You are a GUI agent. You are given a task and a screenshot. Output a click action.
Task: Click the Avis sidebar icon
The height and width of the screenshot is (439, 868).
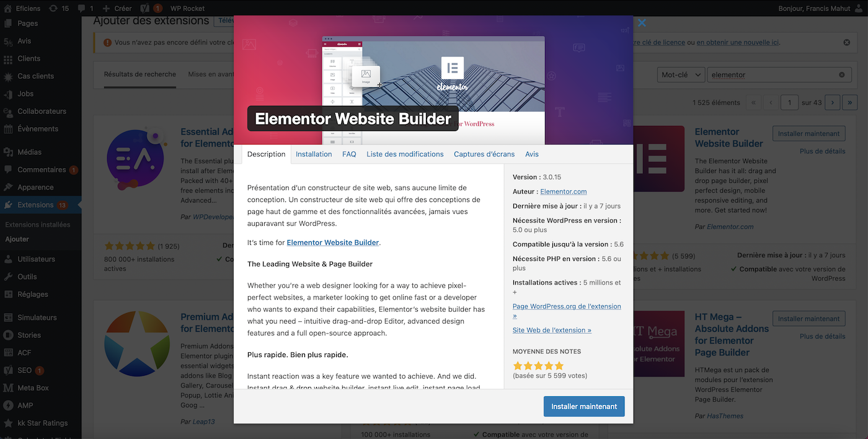(8, 41)
